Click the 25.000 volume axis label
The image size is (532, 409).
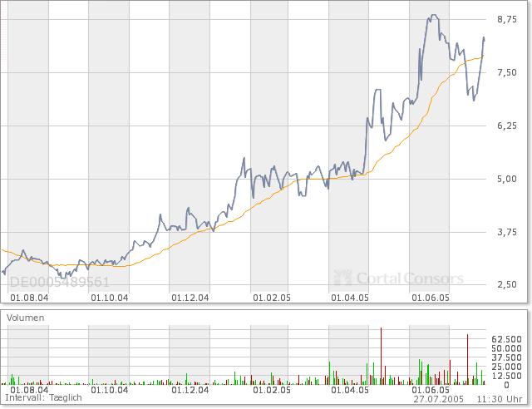[506, 367]
